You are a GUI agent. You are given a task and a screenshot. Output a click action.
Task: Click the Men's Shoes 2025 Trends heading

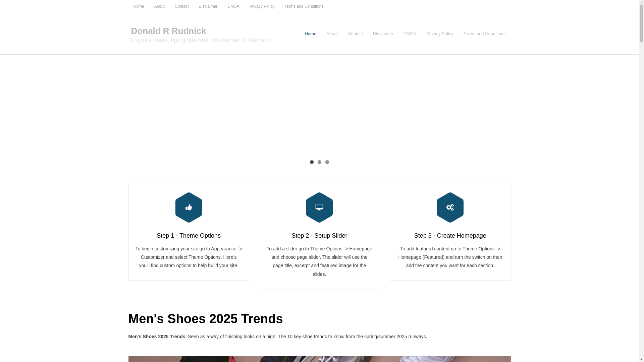tap(206, 319)
